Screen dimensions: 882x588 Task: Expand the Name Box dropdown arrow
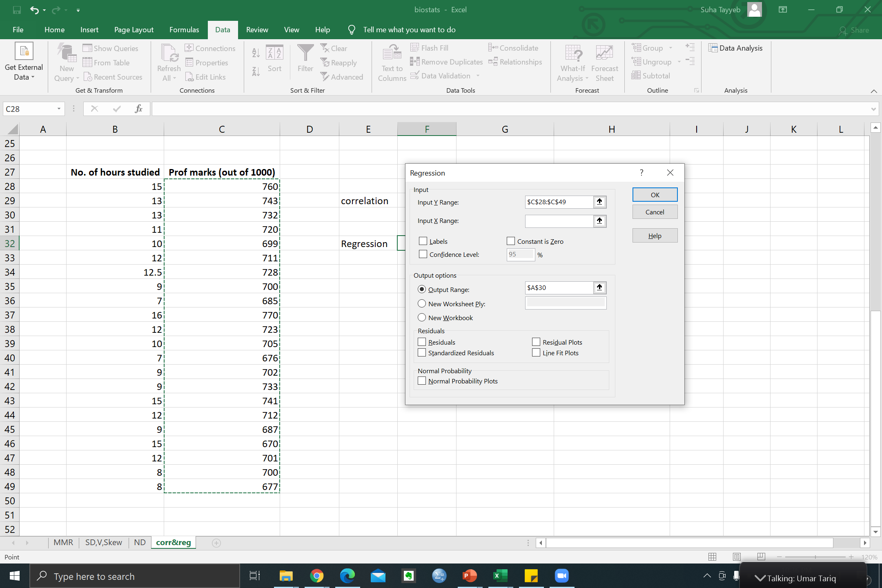point(59,109)
